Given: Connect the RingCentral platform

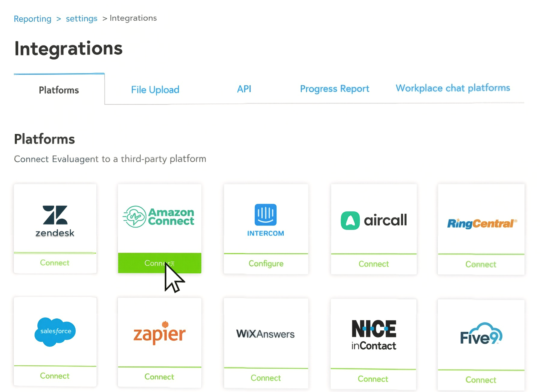Looking at the screenshot, I should point(481,264).
